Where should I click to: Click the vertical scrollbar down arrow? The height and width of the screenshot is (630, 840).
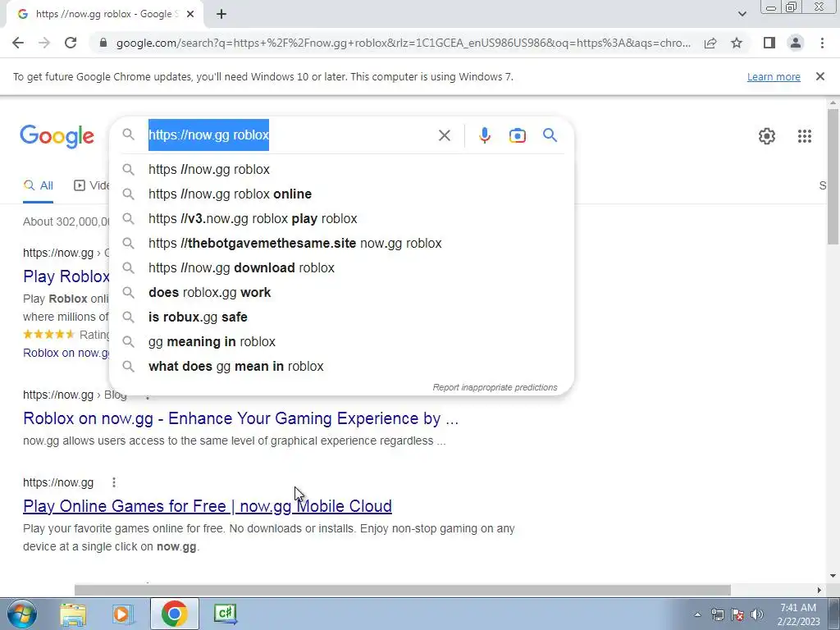[833, 576]
